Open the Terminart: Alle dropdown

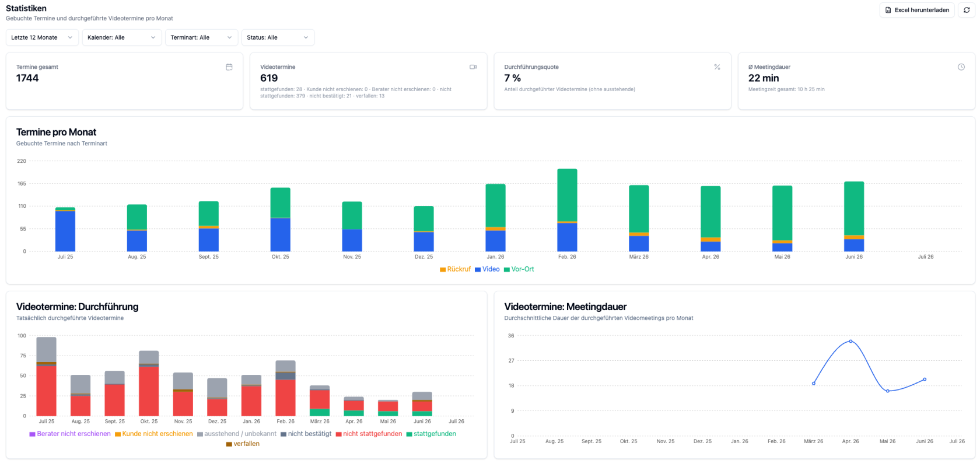(201, 37)
